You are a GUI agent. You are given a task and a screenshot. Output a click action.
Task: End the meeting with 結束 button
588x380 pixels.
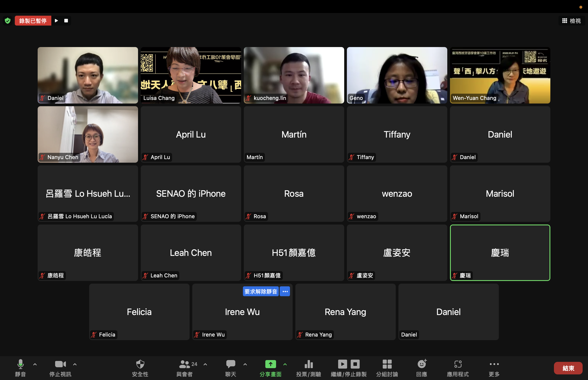point(568,368)
